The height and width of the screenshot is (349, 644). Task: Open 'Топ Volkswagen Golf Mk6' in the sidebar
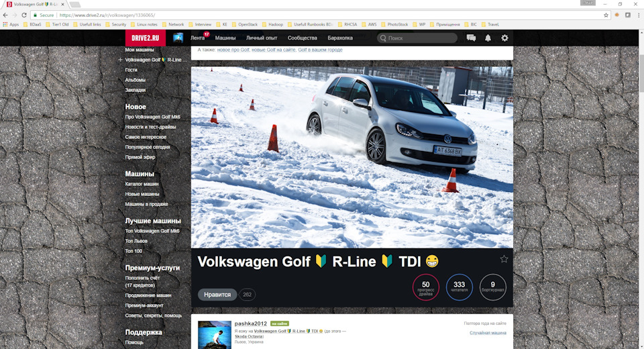152,231
